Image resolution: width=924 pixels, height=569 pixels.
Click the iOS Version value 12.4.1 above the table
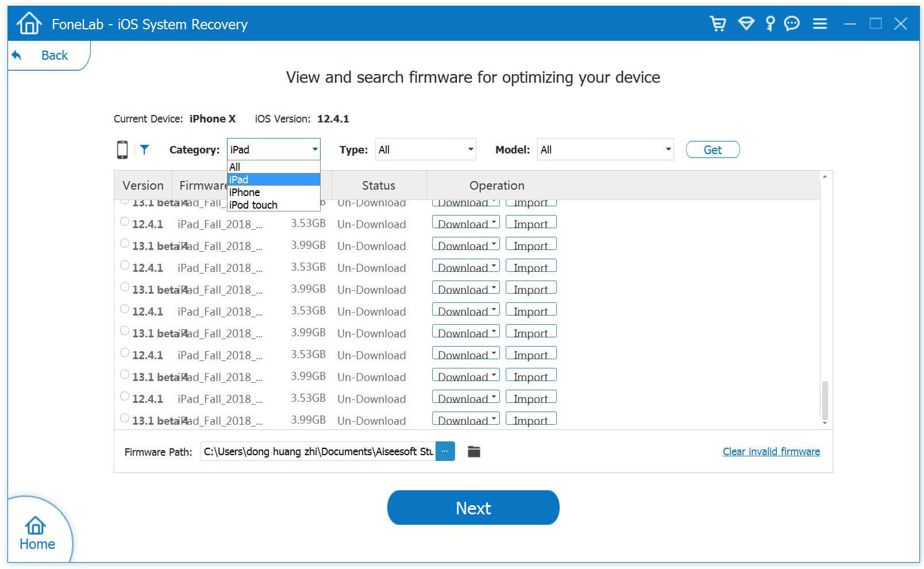coord(333,119)
